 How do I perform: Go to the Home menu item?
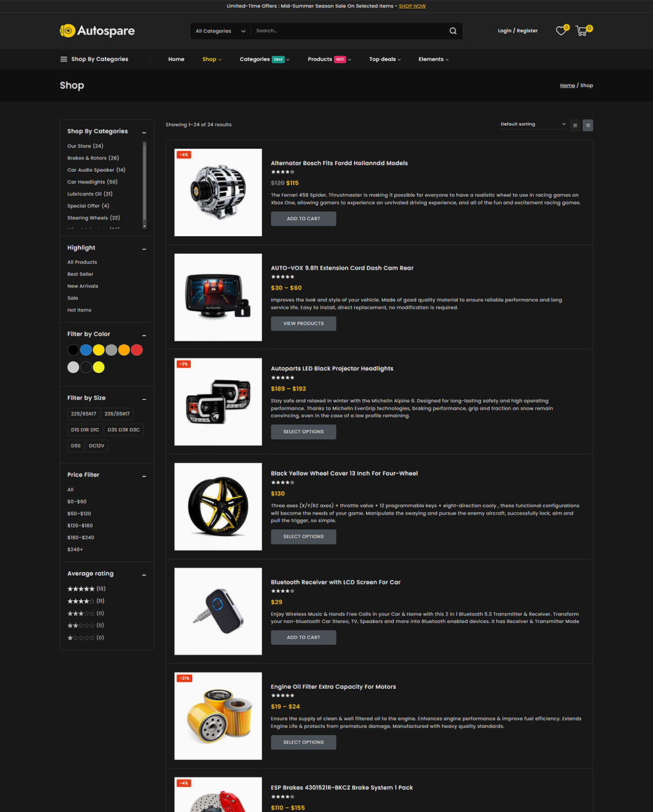(176, 59)
